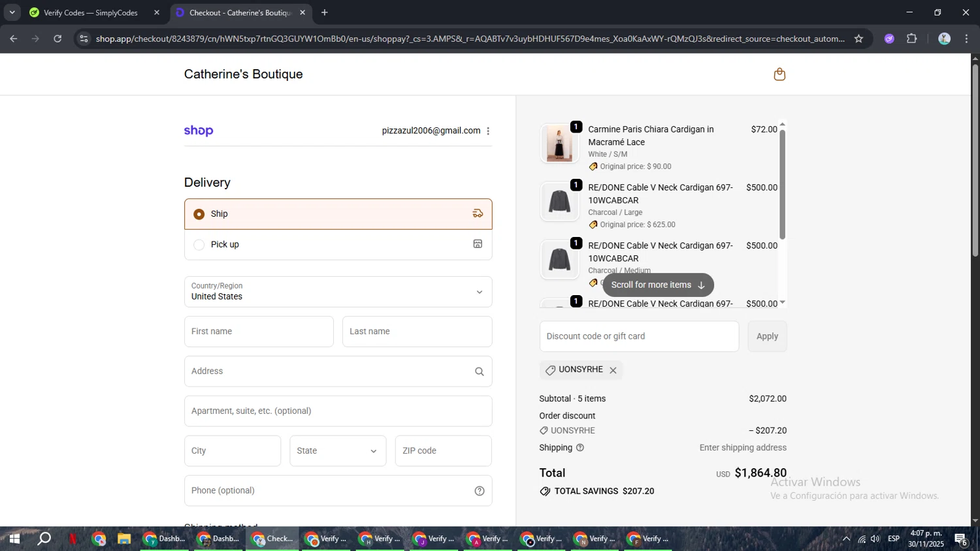Show hidden system tray icons

846,539
